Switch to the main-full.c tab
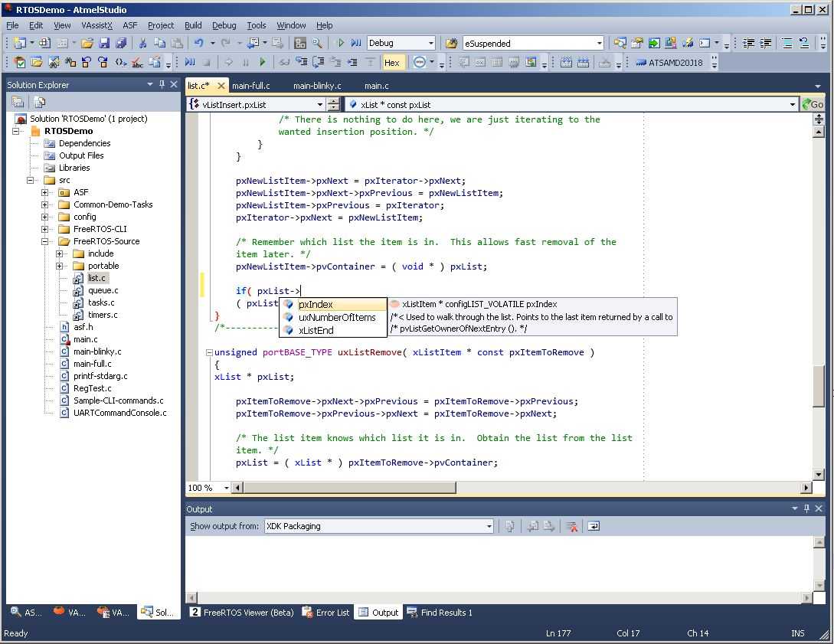Viewport: 834px width, 644px height. [251, 86]
